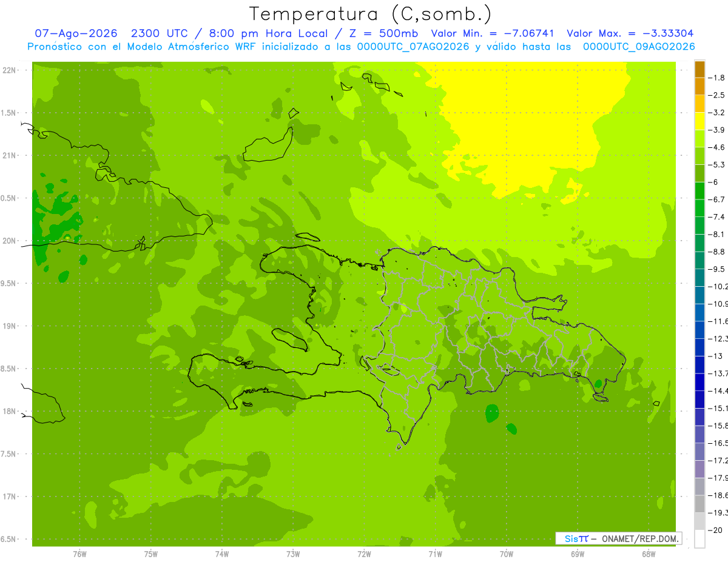
Task: Click the '75W' longitude label
Action: [151, 554]
